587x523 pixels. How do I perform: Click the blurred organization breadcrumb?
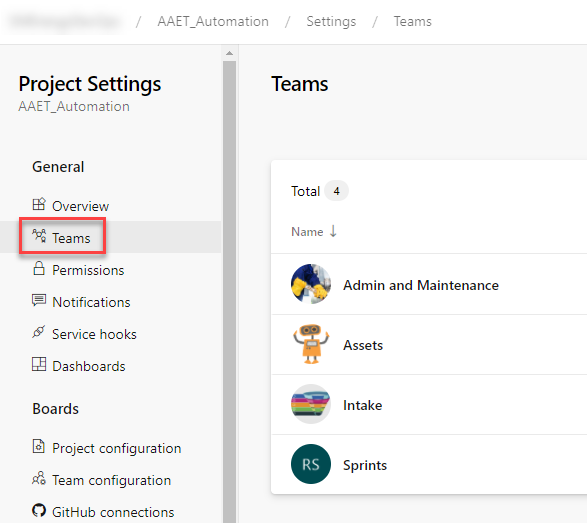point(66,21)
